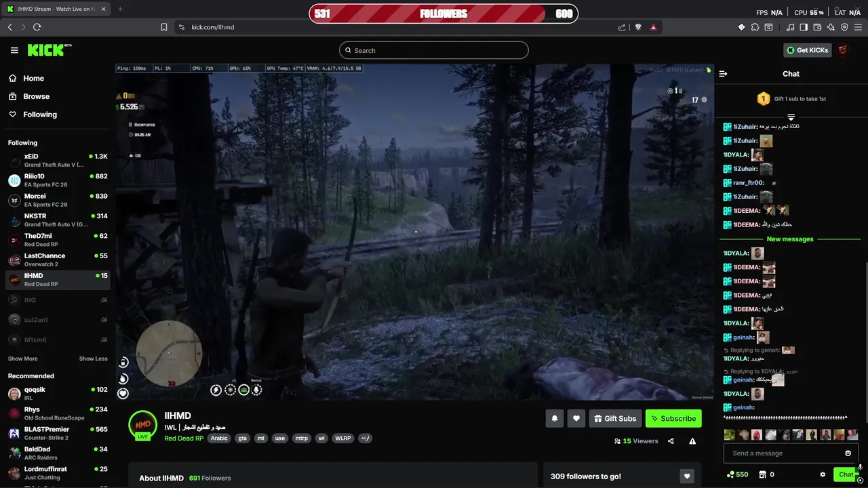
Task: Open the shop icon showing 0
Action: 766,474
